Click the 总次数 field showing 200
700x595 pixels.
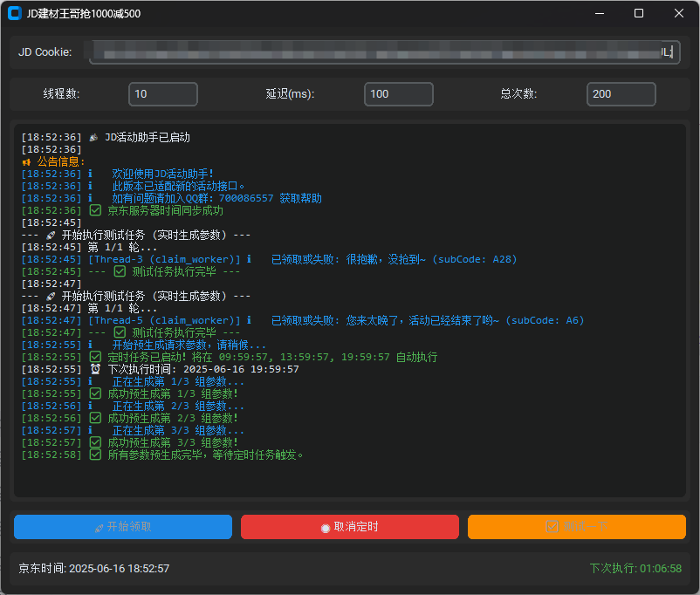pos(621,94)
